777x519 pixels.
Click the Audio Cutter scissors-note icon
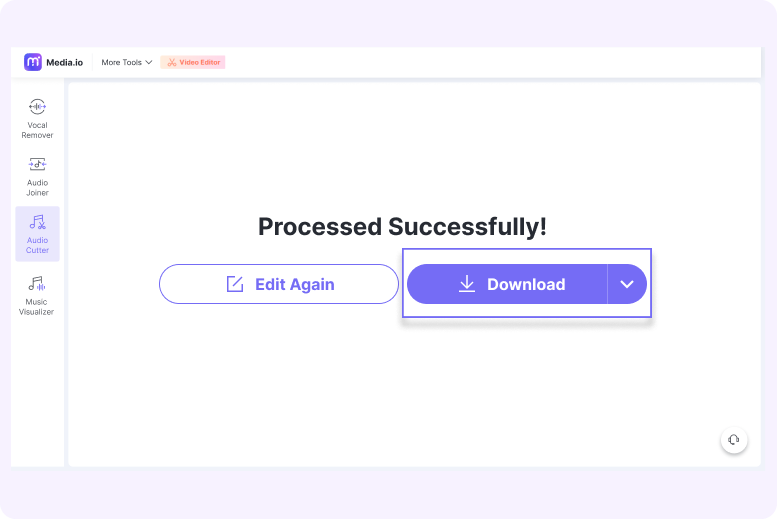[37, 222]
